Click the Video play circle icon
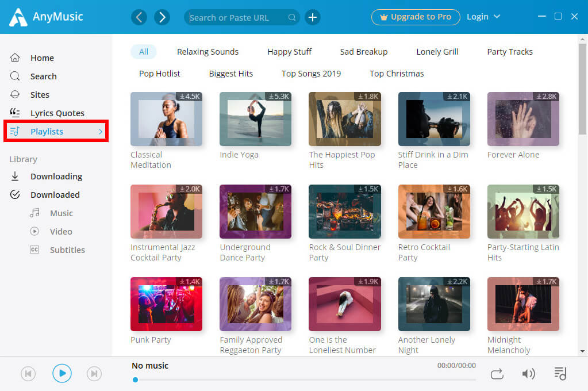This screenshot has width=588, height=391. 34,232
